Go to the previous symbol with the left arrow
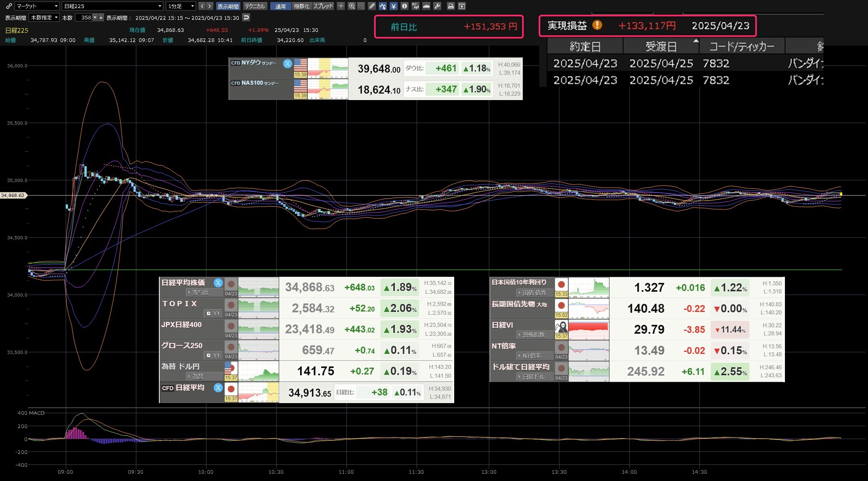 pyautogui.click(x=202, y=6)
